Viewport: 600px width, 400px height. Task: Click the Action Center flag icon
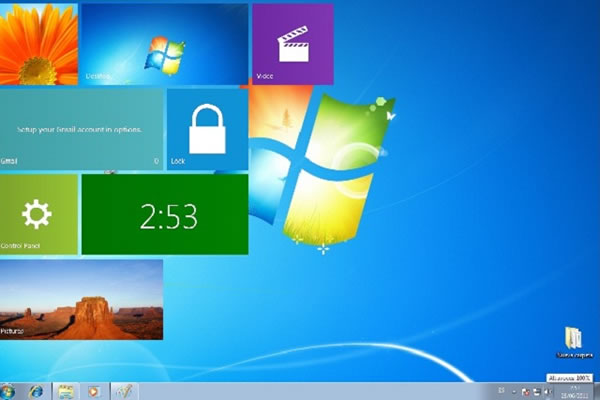[x=525, y=392]
